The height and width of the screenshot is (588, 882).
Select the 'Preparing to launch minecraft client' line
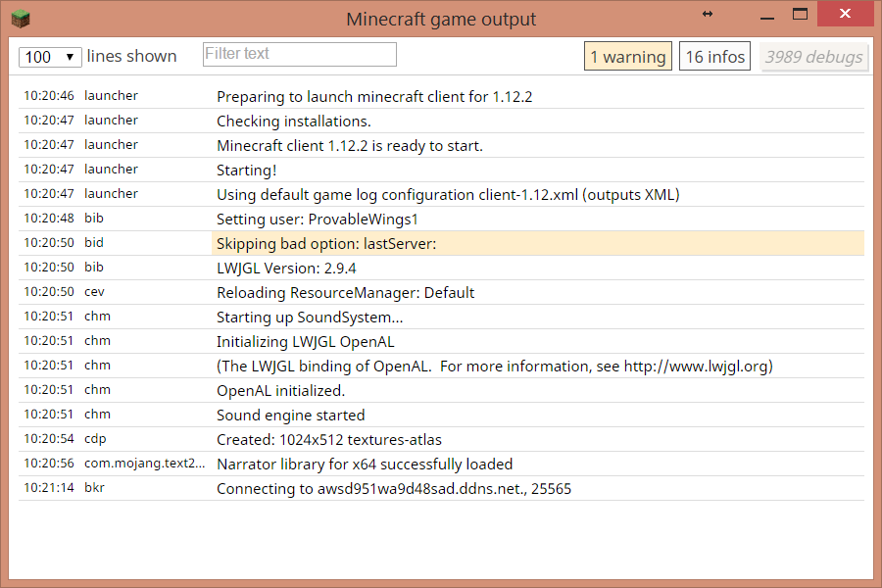click(x=373, y=96)
